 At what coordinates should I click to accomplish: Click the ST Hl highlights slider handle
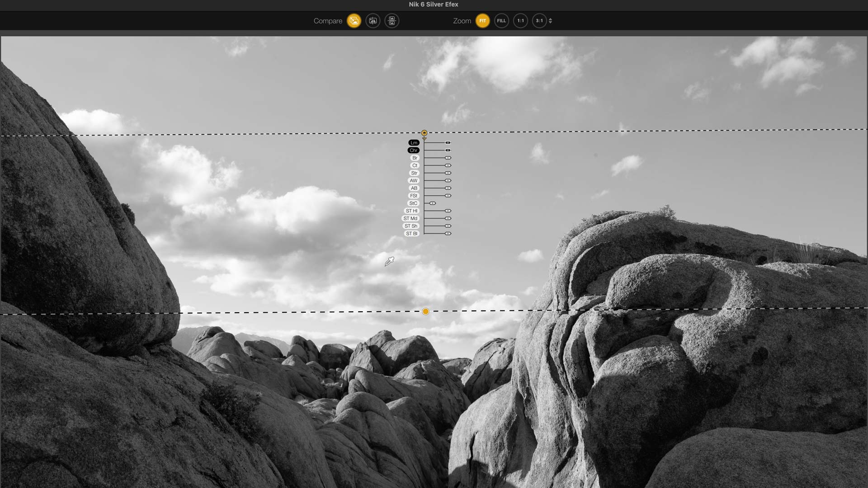(448, 211)
